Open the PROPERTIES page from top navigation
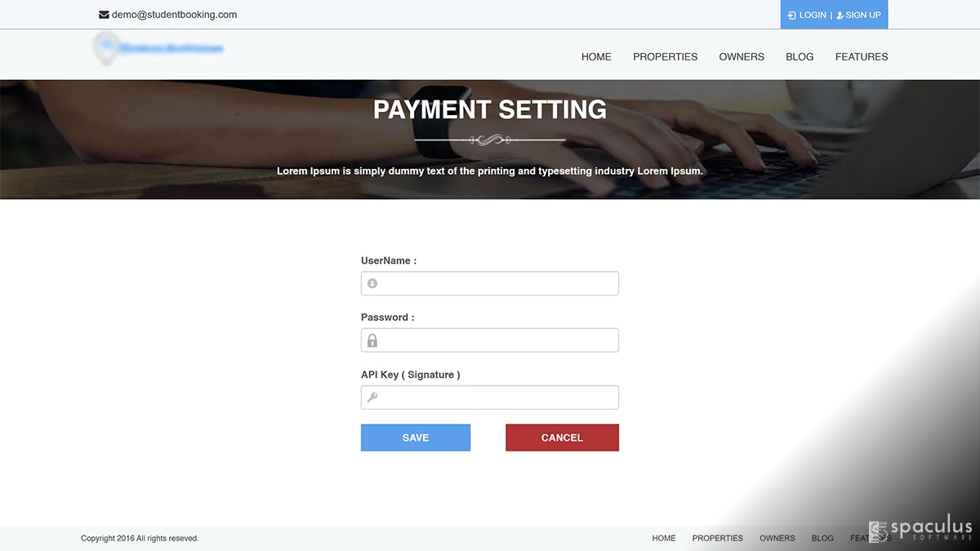Image resolution: width=980 pixels, height=551 pixels. [x=666, y=57]
